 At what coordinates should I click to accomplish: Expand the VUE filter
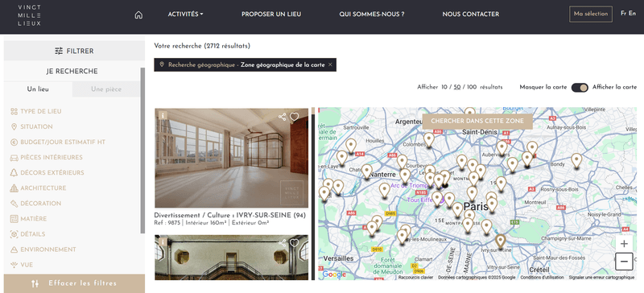pyautogui.click(x=22, y=265)
